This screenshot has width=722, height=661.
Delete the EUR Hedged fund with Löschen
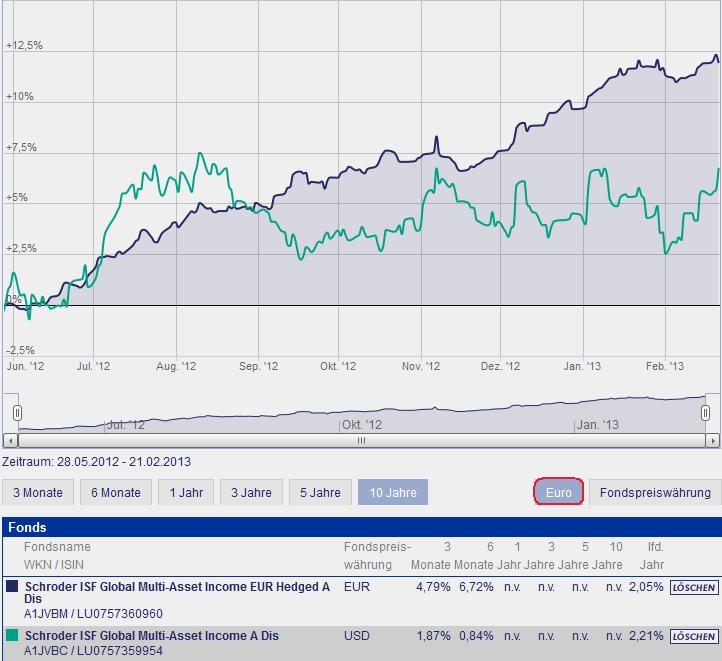point(693,587)
